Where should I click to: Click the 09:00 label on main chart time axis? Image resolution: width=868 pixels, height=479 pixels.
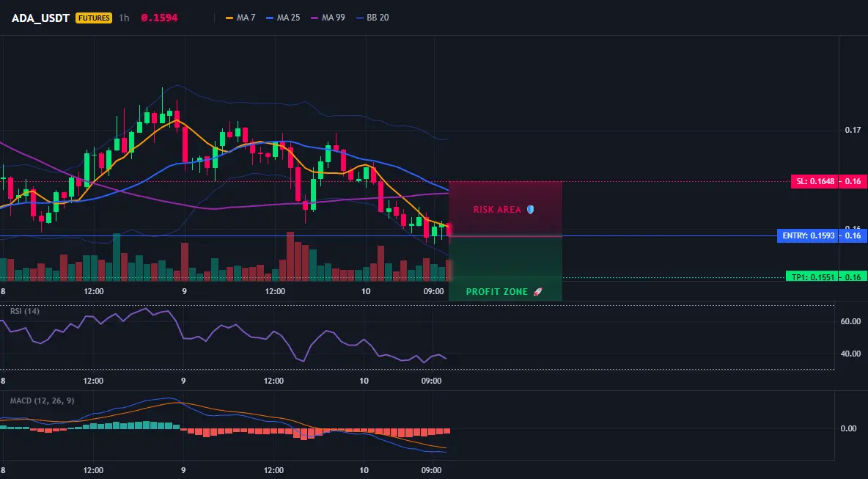click(x=433, y=291)
